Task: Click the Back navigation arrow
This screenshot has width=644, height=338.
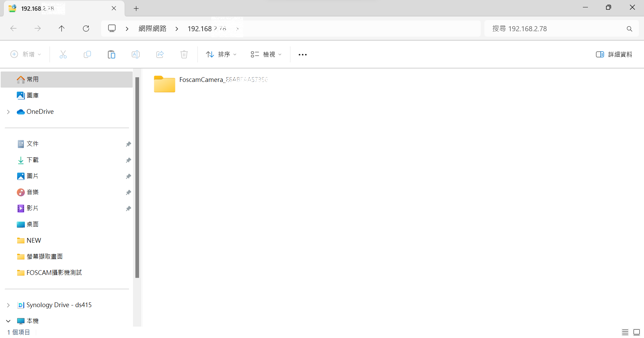Action: [13, 29]
